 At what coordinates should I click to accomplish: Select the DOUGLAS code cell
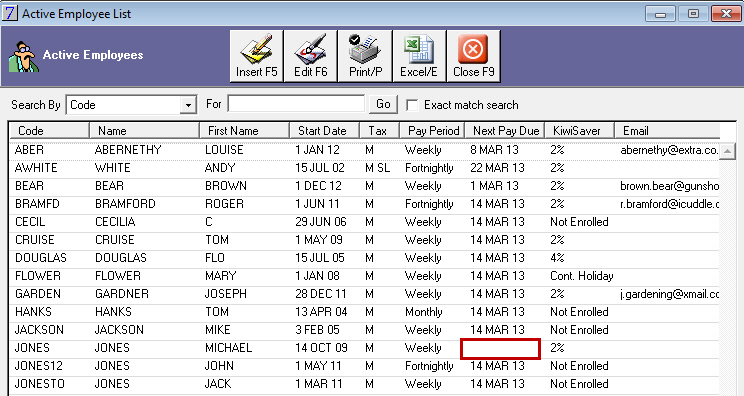[41, 258]
